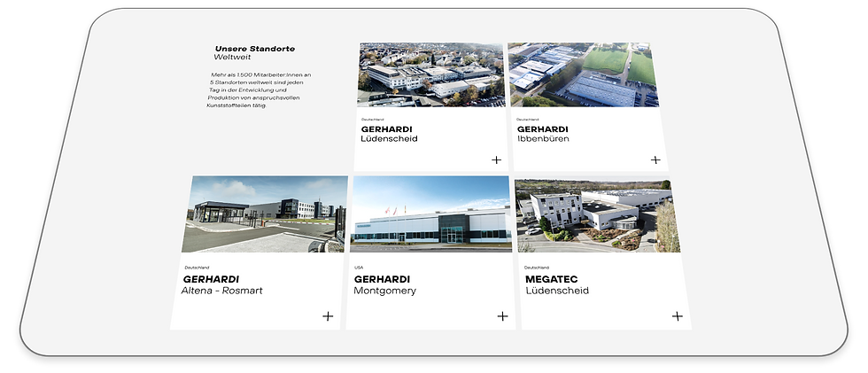
Task: Click Deutschland label on Altena - Rosmart card
Action: (197, 268)
